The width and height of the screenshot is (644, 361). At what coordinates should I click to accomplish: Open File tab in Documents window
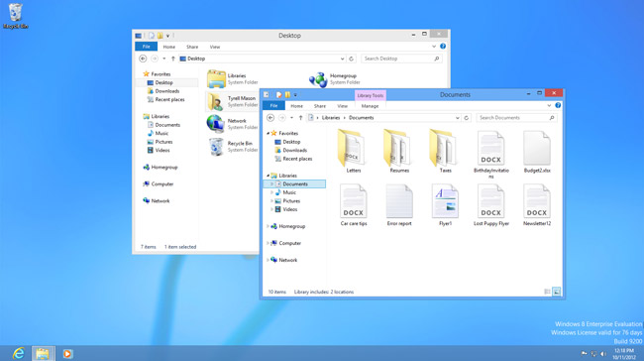[x=273, y=106]
